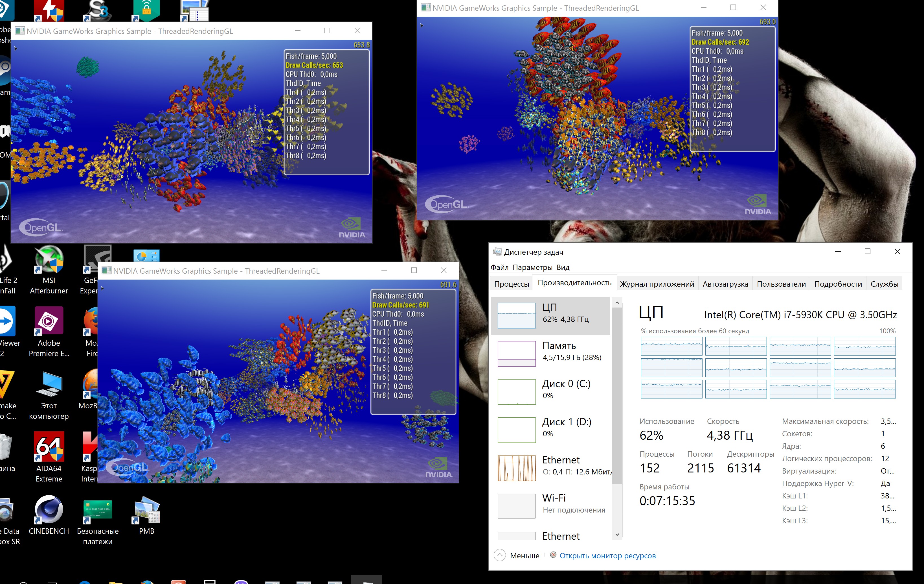Expand UI arrow in top-left fish window
This screenshot has height=584, width=924.
coord(16,48)
